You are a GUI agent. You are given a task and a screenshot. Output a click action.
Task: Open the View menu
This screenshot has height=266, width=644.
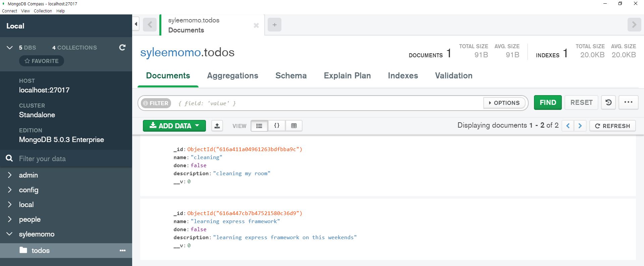25,11
